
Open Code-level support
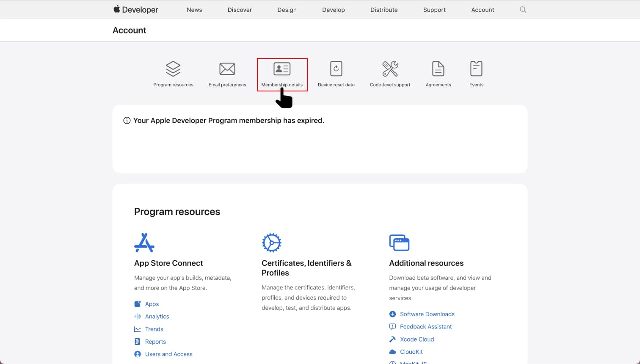pyautogui.click(x=390, y=68)
